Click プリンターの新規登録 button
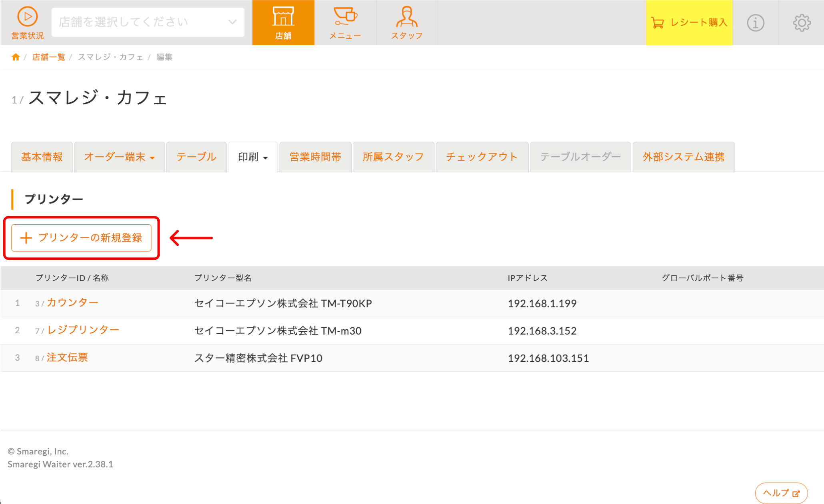Screen dimensions: 824x504 [81, 238]
